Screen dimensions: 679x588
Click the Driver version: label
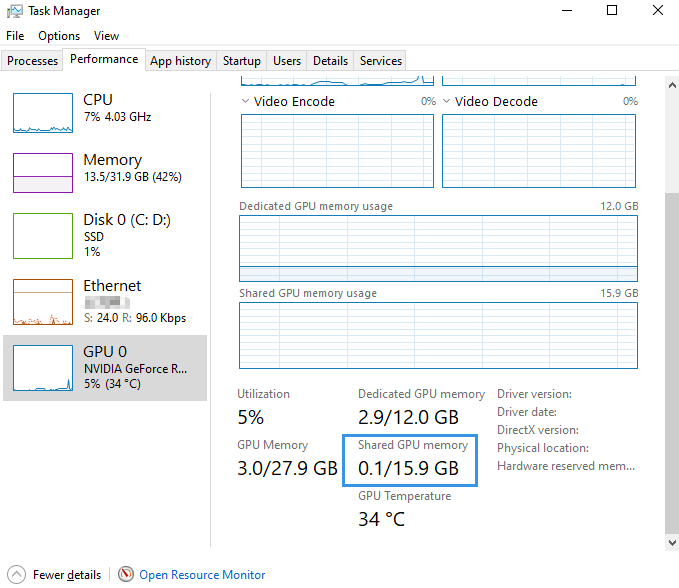coord(534,394)
